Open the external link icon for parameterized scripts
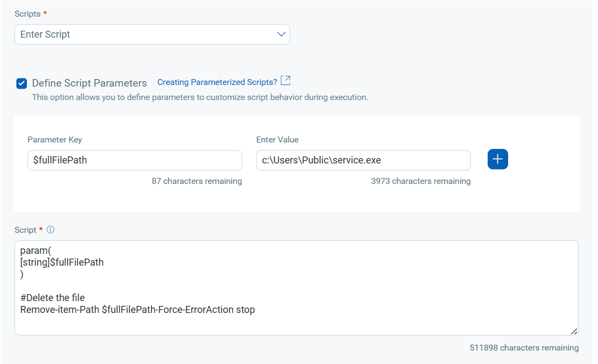 (286, 81)
